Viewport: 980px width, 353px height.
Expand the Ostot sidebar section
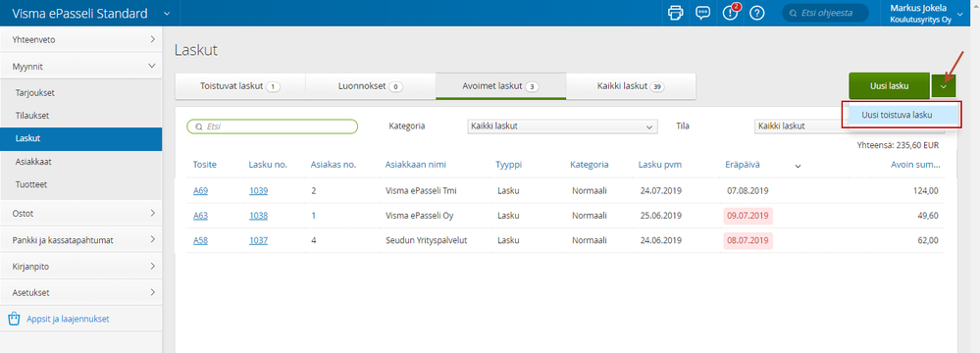81,213
